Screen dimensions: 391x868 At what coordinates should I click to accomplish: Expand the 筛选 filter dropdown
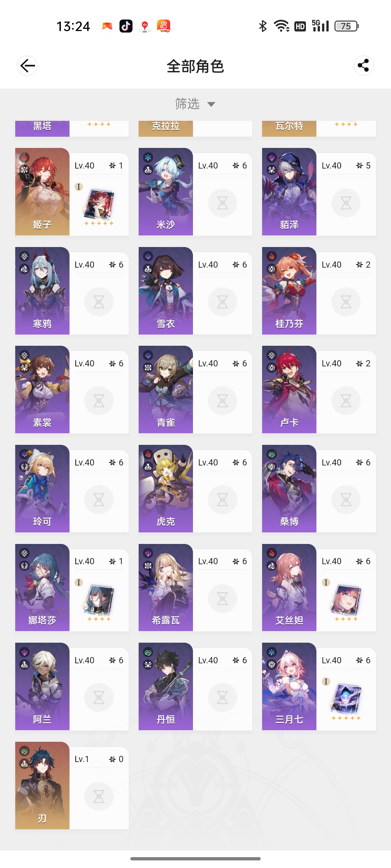coord(195,104)
